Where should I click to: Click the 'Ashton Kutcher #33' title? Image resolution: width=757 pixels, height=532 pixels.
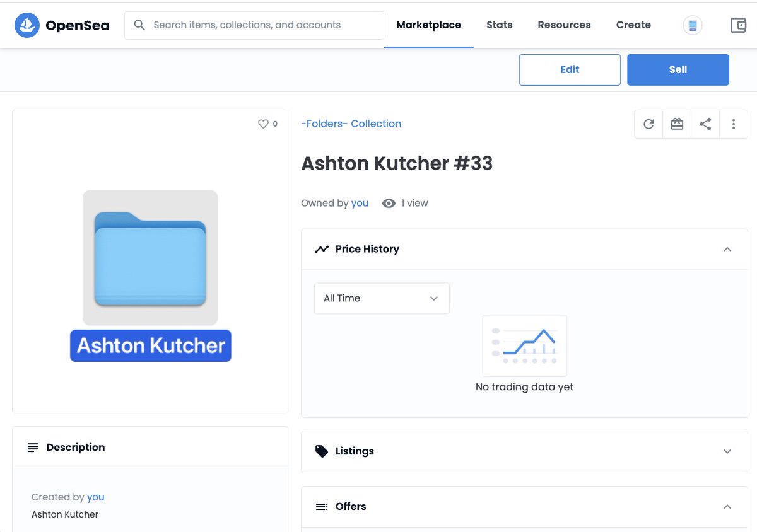point(397,163)
